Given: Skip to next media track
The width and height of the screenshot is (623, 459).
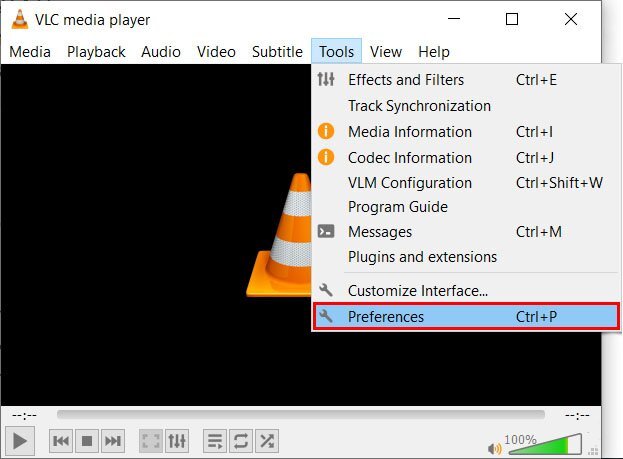Looking at the screenshot, I should [113, 441].
